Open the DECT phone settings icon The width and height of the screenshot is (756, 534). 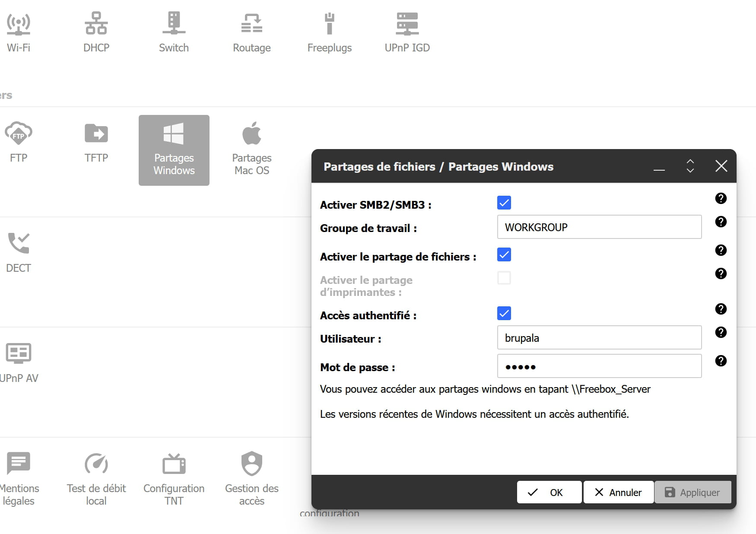coord(19,253)
